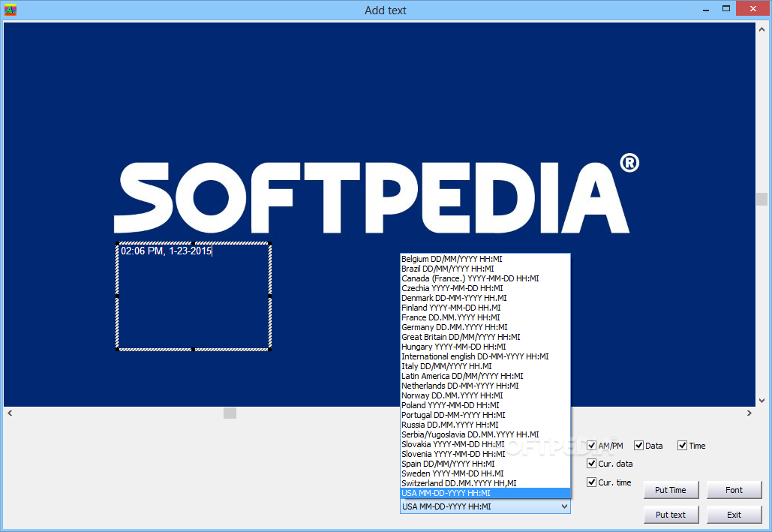Pick Serbia/Yugoslavia DD.MM.YYYY HH.MI format
Image resolution: width=772 pixels, height=532 pixels.
[485, 434]
